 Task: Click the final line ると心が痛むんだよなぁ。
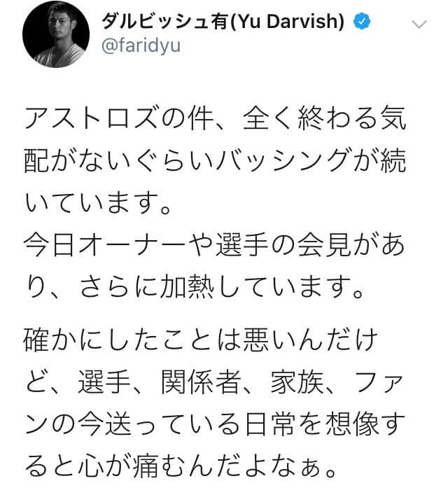(x=181, y=468)
